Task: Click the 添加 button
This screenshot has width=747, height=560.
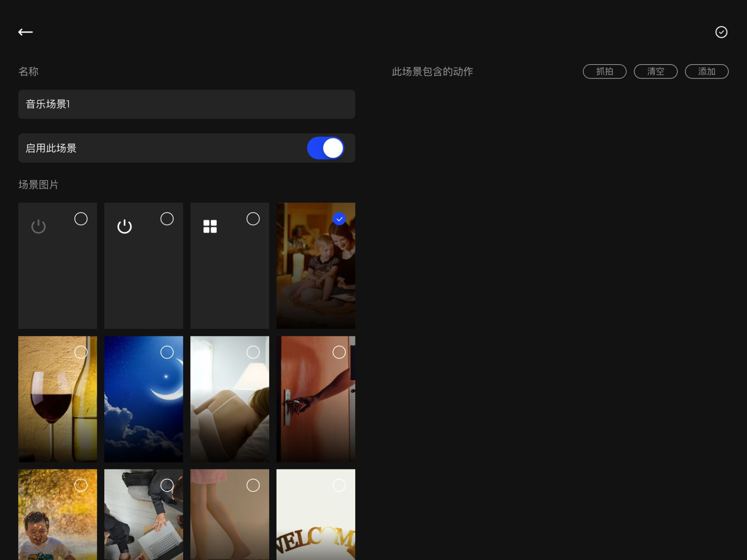Action: [x=707, y=72]
